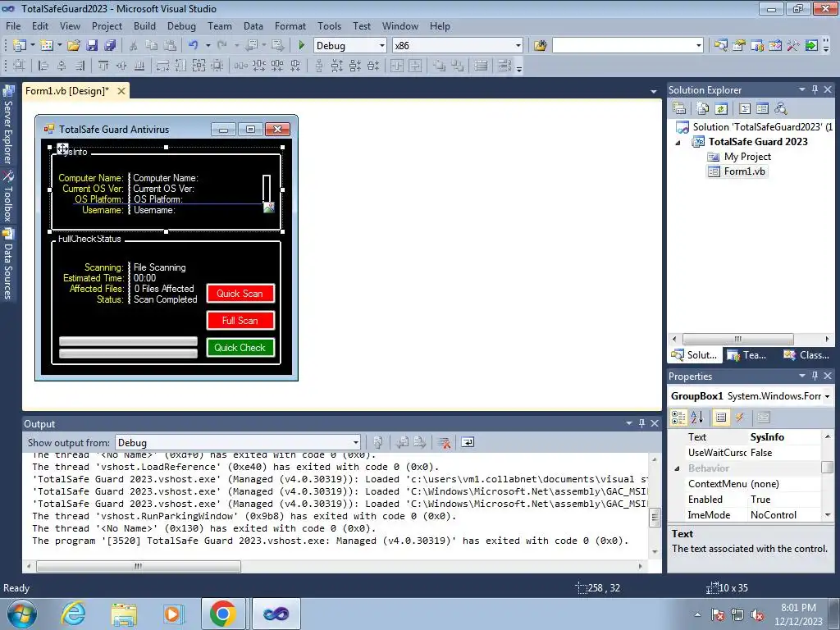Click the green arrow Start Page icon

[x=811, y=46]
